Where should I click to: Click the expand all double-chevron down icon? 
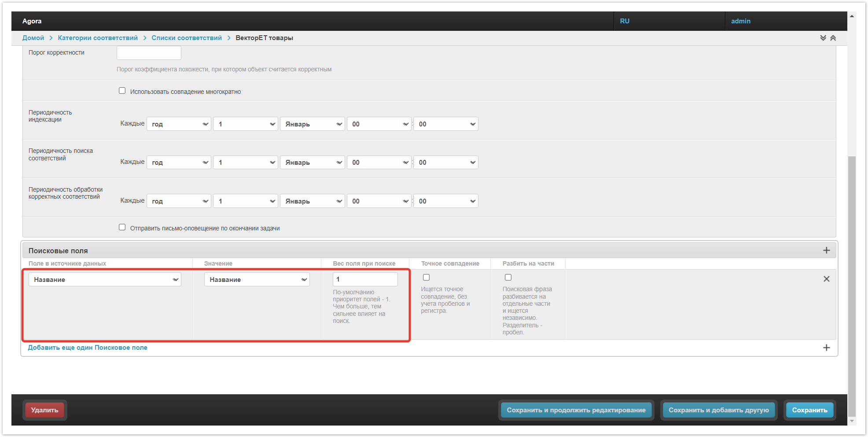[x=823, y=38]
